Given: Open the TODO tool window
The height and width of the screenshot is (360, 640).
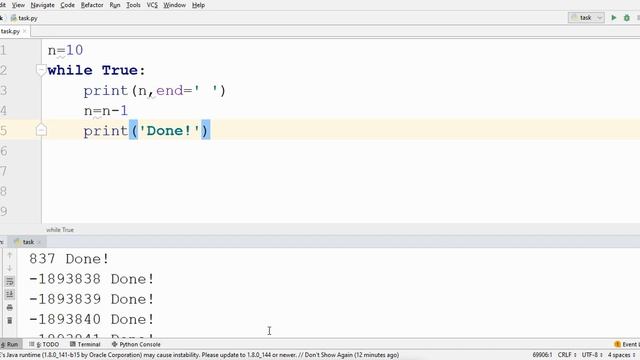Looking at the screenshot, I should point(44,344).
